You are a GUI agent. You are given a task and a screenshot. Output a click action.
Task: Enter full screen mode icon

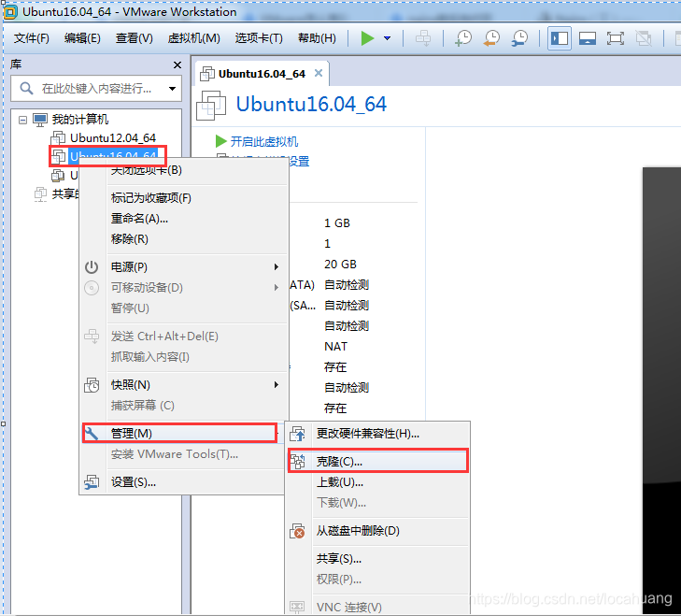click(x=616, y=38)
